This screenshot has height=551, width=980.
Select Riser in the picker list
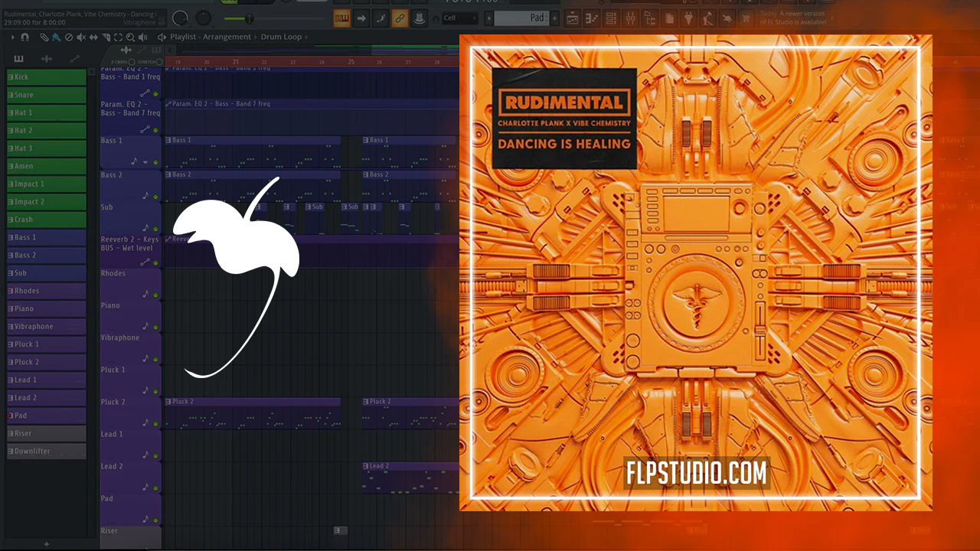click(47, 433)
